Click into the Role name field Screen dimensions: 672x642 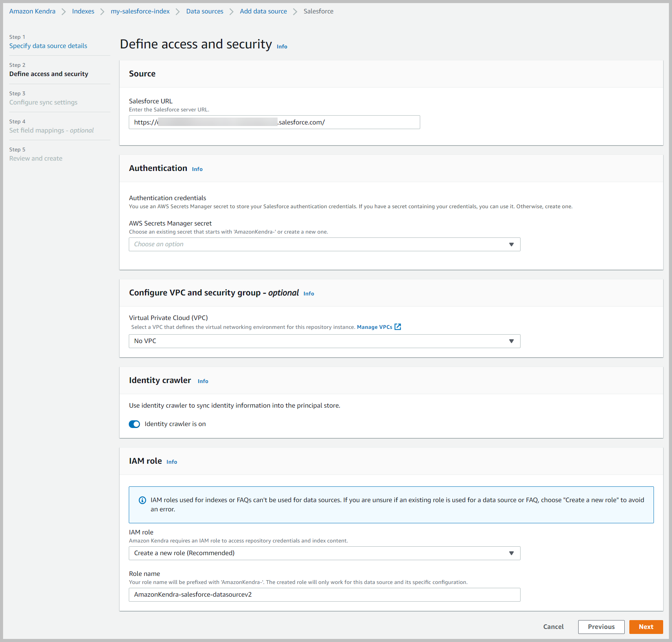(x=324, y=595)
